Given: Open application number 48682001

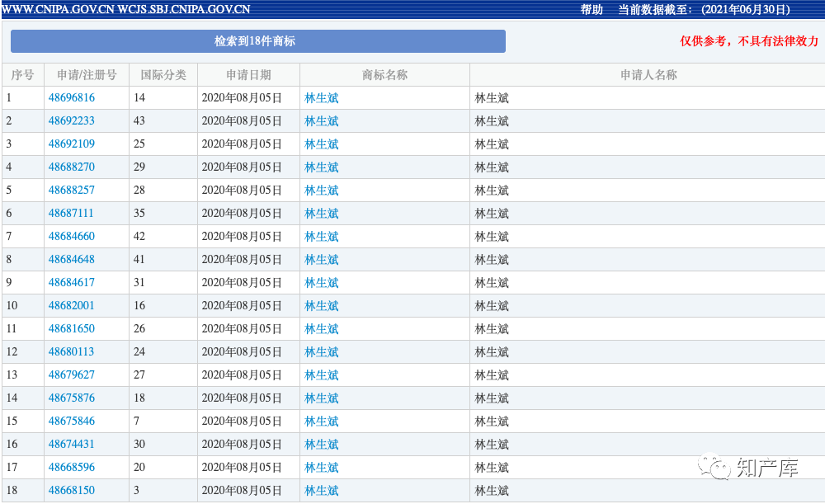Looking at the screenshot, I should (x=71, y=306).
